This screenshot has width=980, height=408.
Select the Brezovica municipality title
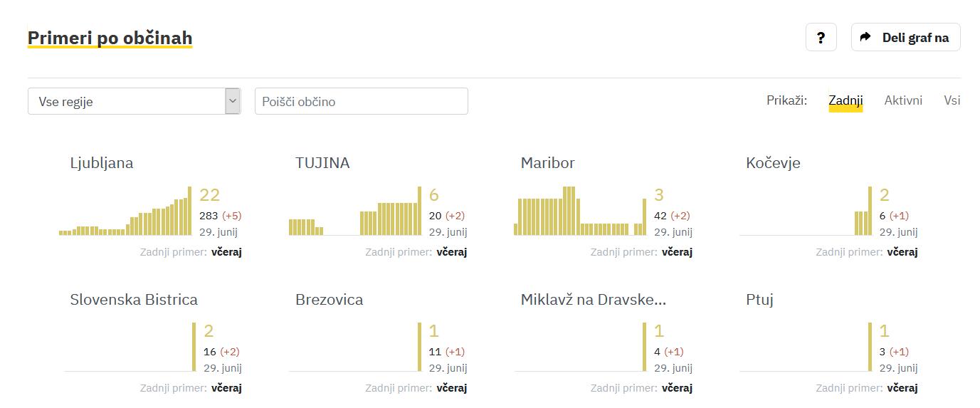point(329,300)
